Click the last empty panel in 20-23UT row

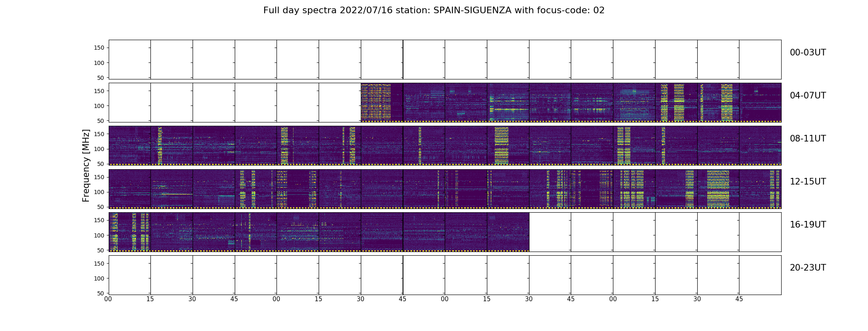[760, 275]
